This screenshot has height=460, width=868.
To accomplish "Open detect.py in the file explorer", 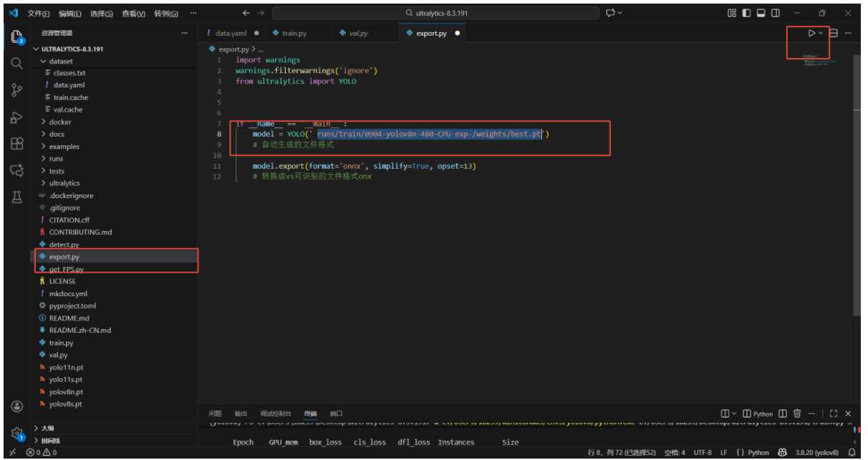I will [x=115, y=245].
